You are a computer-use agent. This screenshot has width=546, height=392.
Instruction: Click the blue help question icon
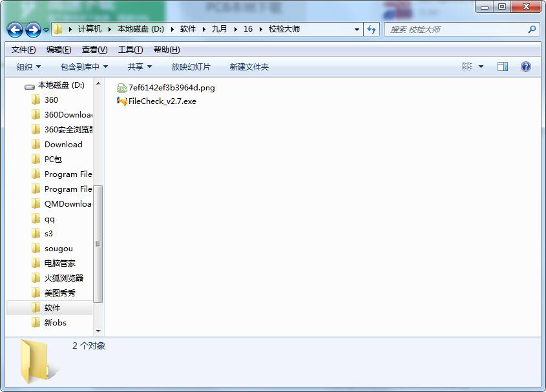(x=526, y=67)
